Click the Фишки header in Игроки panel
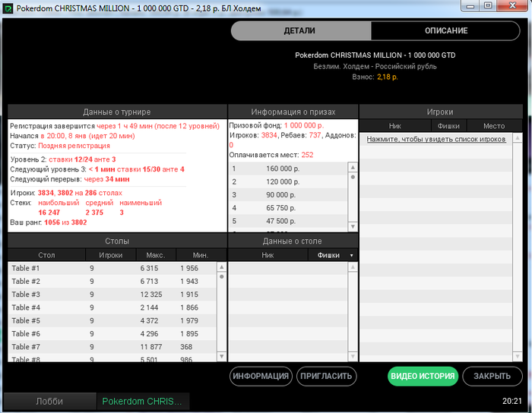 coord(448,126)
